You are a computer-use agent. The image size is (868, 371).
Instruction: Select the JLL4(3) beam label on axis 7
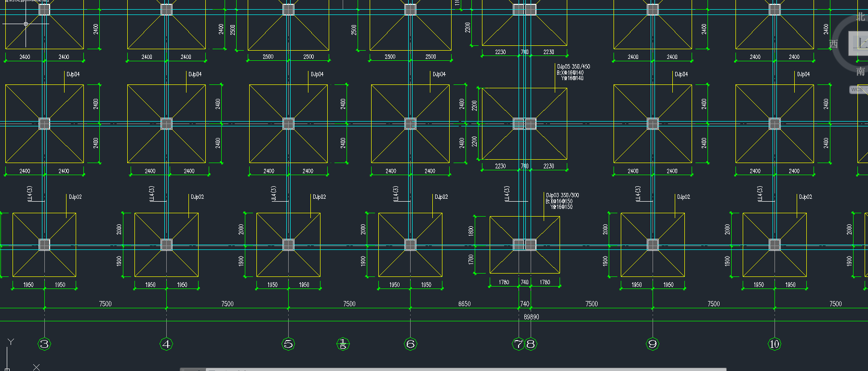coord(507,193)
